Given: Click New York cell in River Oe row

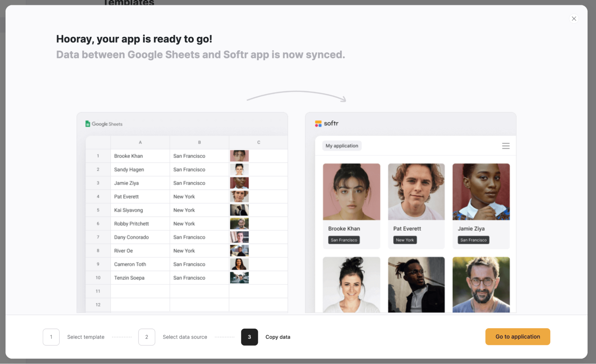Looking at the screenshot, I should coord(199,251).
